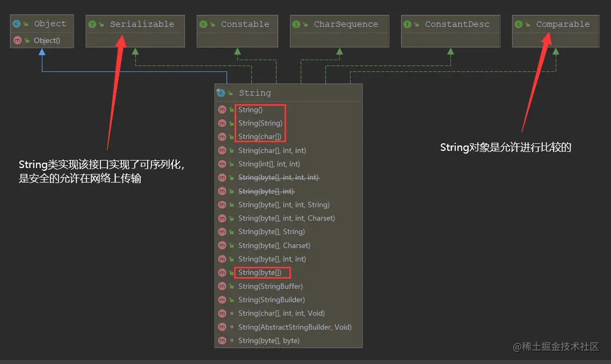
Task: Click method icon beside String(byte[], int)
Action: [x=222, y=191]
